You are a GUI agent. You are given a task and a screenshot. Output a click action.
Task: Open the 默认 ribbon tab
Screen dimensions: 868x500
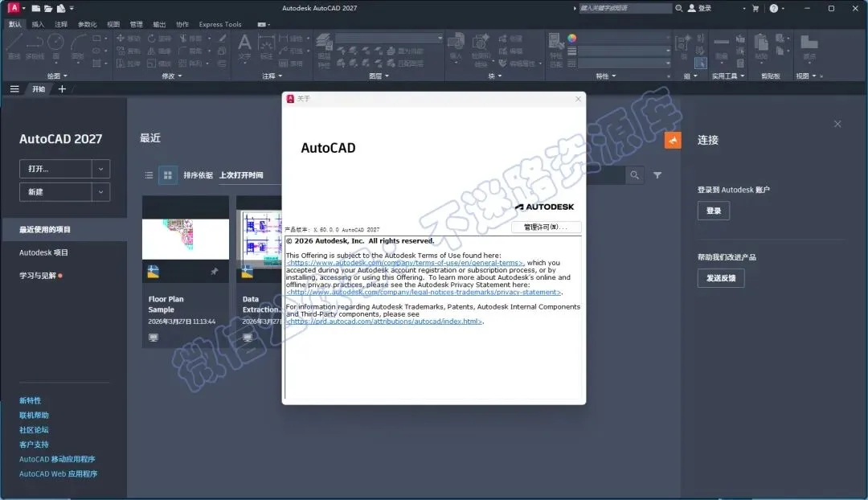pyautogui.click(x=15, y=24)
